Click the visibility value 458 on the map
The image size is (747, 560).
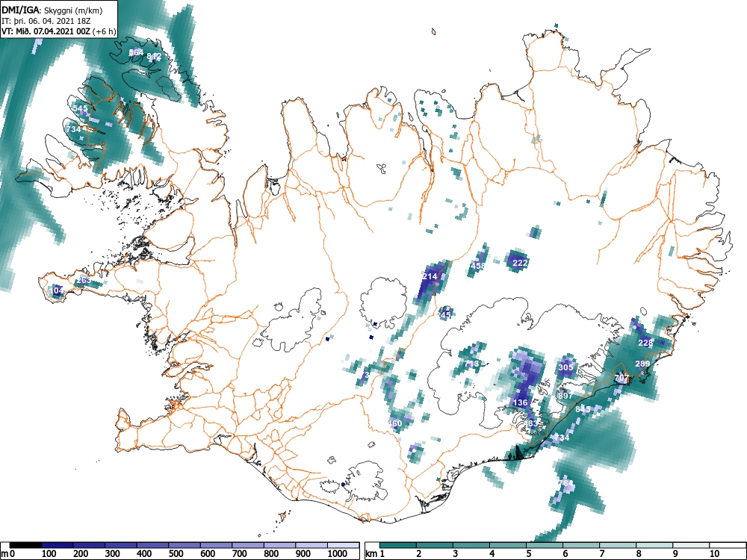pos(477,266)
